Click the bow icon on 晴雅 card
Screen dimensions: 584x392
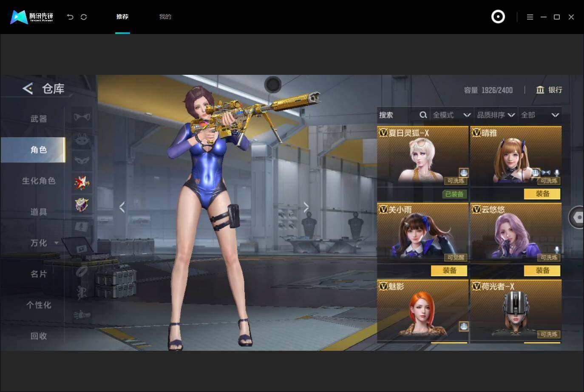pyautogui.click(x=546, y=173)
